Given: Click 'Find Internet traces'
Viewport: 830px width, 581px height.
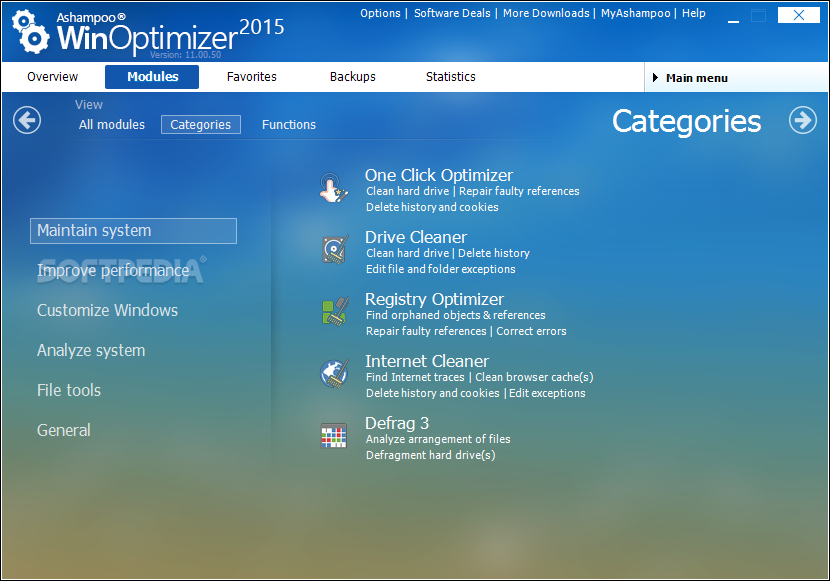Looking at the screenshot, I should [x=415, y=377].
